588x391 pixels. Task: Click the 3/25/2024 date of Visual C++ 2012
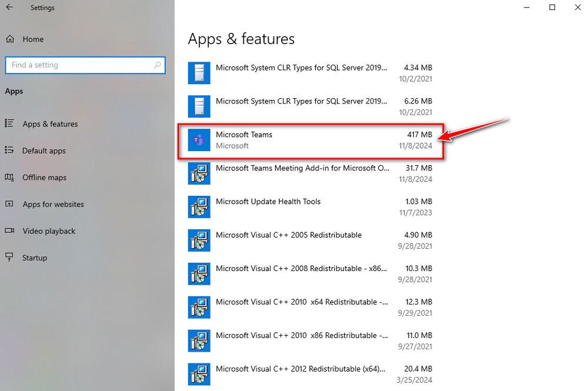(415, 380)
